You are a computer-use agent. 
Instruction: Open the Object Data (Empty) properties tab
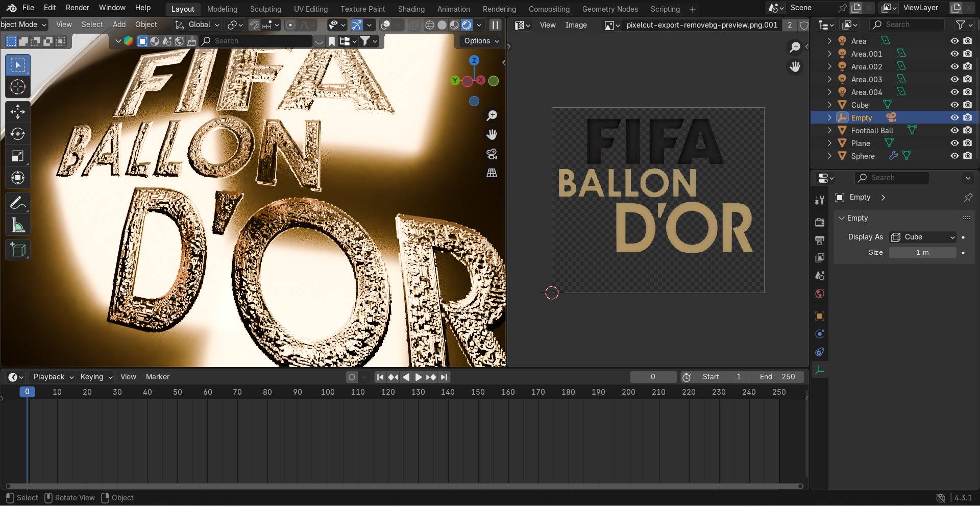tap(820, 370)
